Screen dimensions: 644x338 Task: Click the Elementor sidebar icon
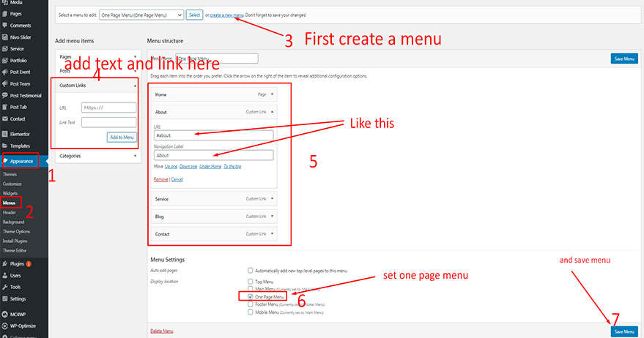point(5,135)
